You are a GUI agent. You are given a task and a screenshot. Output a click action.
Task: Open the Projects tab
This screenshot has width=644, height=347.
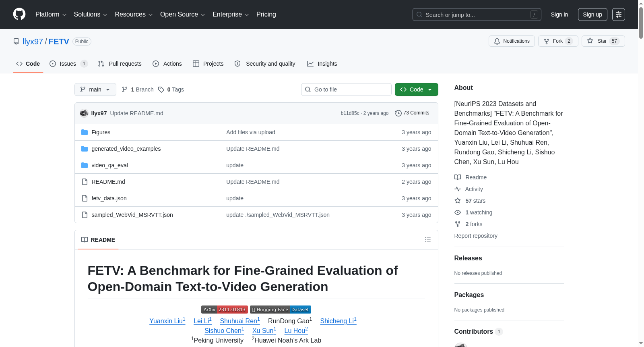point(208,64)
